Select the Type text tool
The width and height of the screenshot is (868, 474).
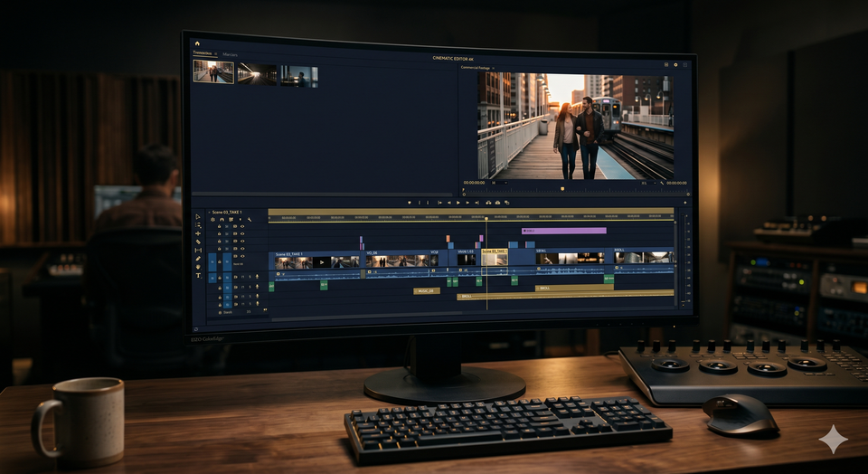pos(198,275)
